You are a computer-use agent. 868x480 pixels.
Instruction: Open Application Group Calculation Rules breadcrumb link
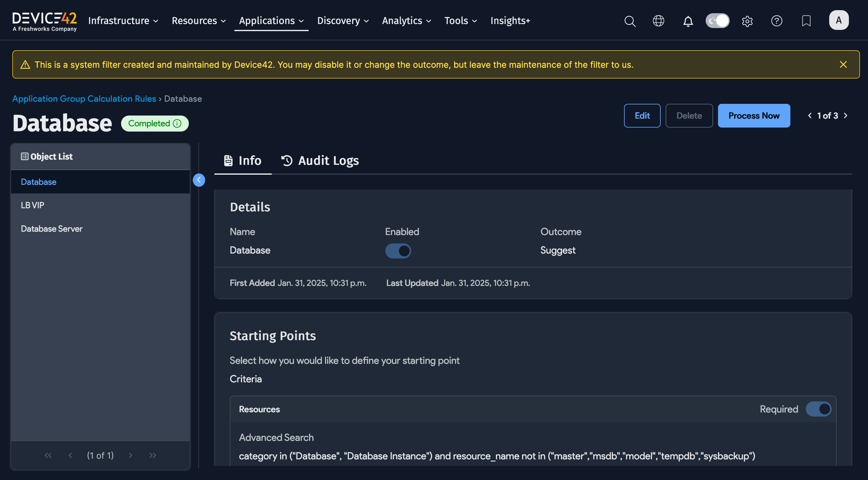point(84,99)
